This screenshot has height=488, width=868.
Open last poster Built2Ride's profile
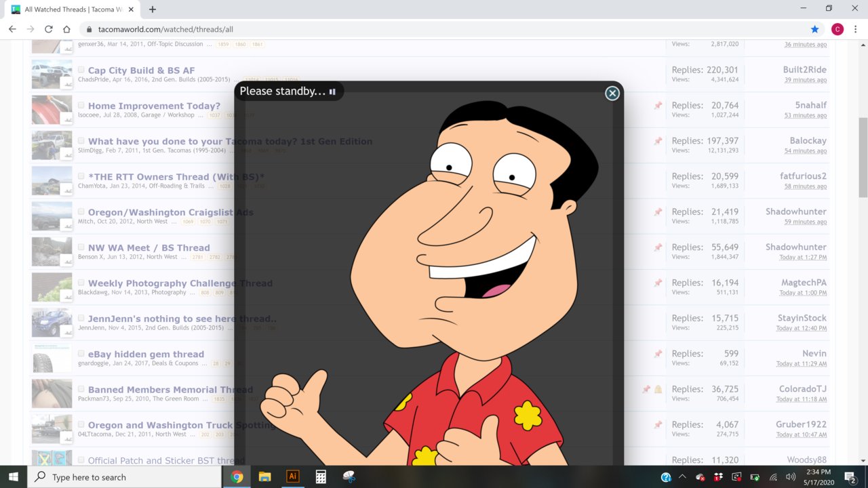(804, 70)
